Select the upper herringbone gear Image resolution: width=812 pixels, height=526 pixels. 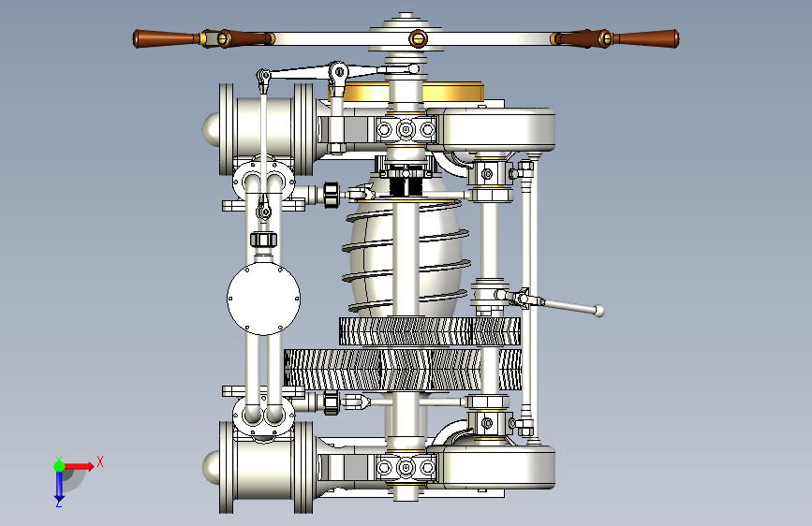click(x=430, y=331)
